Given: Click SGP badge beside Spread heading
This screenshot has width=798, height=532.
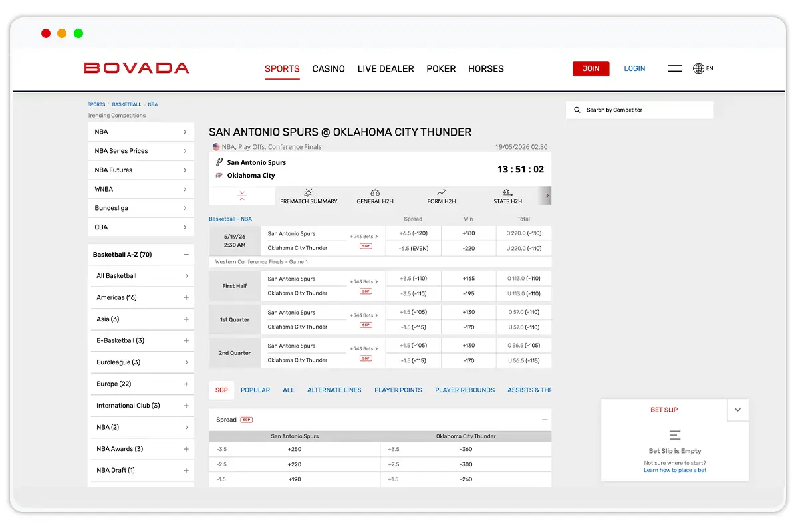Looking at the screenshot, I should tap(247, 420).
